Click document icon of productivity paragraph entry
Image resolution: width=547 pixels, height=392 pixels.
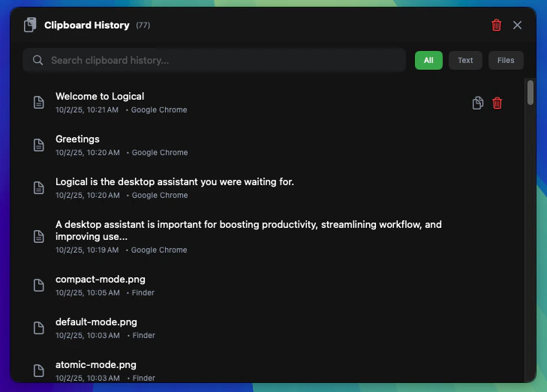tap(38, 236)
